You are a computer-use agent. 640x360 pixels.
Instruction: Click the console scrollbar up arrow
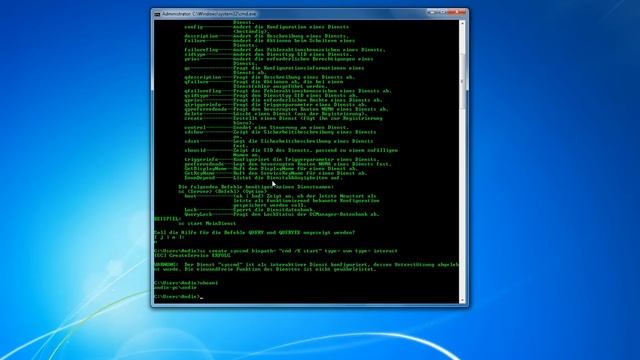[x=462, y=23]
